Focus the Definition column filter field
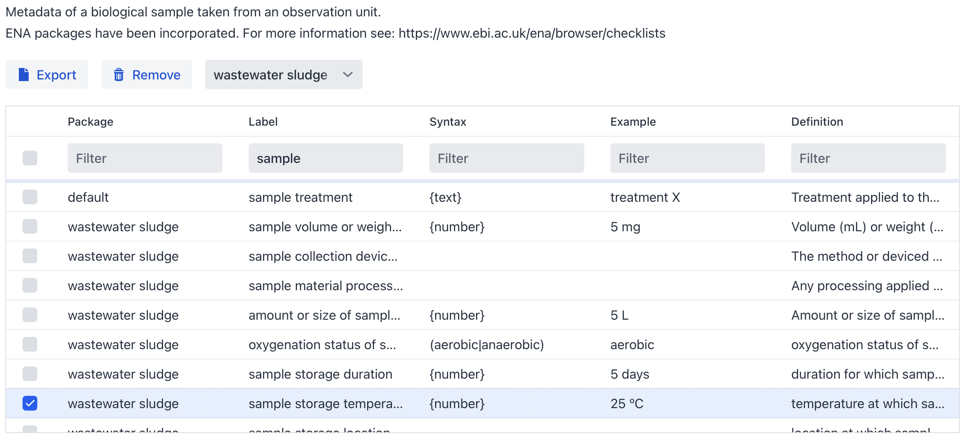Screen dimensions: 980x447 tap(868, 158)
